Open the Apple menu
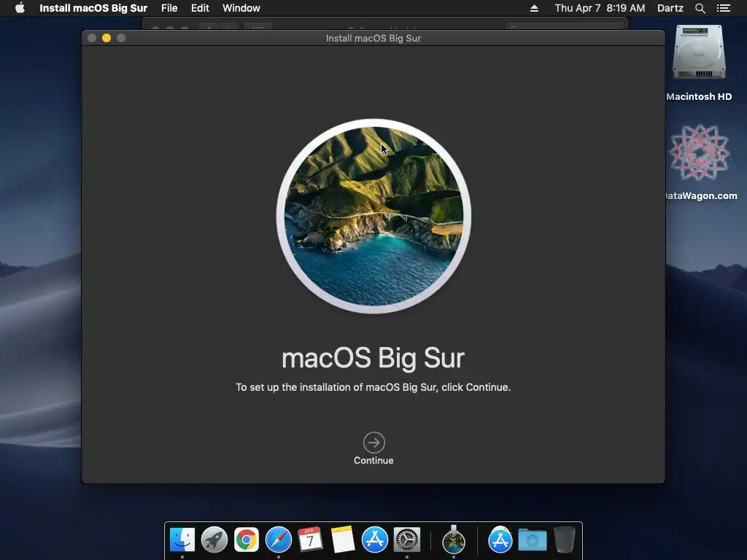Image resolution: width=747 pixels, height=560 pixels. tap(20, 8)
